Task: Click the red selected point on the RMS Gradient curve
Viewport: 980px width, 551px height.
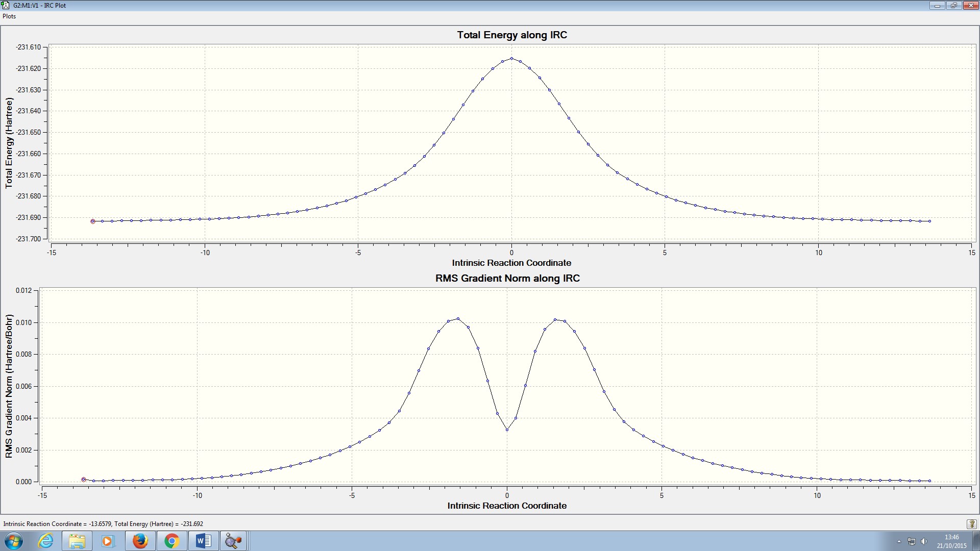Action: [84, 480]
